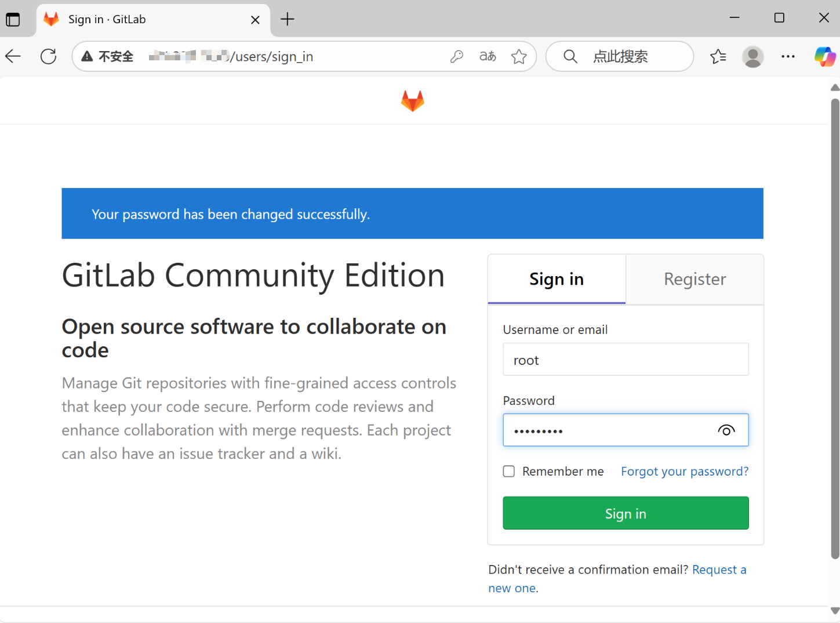Image resolution: width=840 pixels, height=623 pixels.
Task: Focus the Password input field
Action: (626, 430)
